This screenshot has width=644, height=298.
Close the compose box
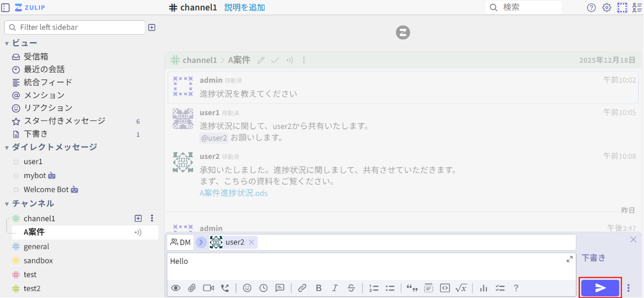click(633, 239)
